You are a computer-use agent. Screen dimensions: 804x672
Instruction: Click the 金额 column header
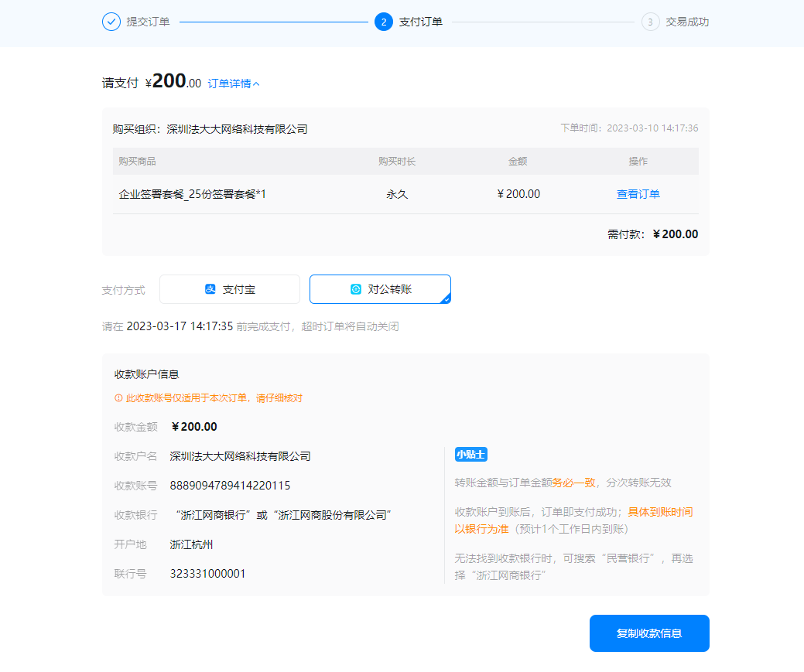pyautogui.click(x=518, y=162)
